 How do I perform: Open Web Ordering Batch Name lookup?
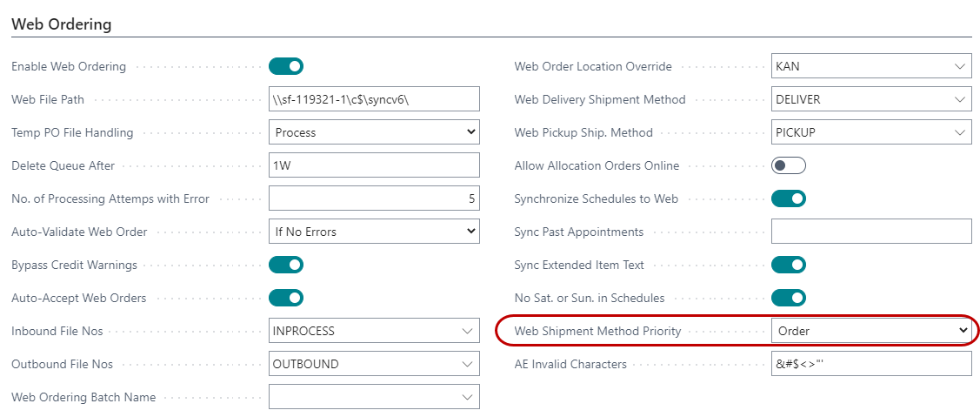pyautogui.click(x=468, y=397)
